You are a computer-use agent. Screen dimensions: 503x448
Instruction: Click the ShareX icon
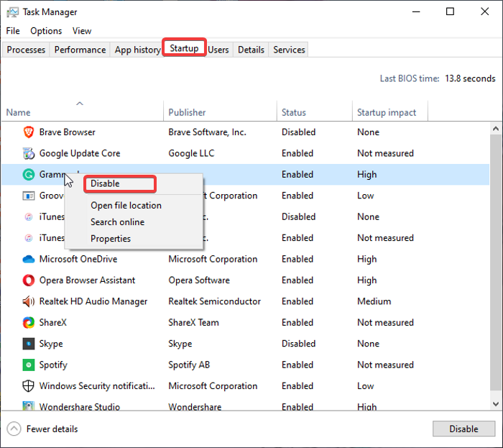29,323
